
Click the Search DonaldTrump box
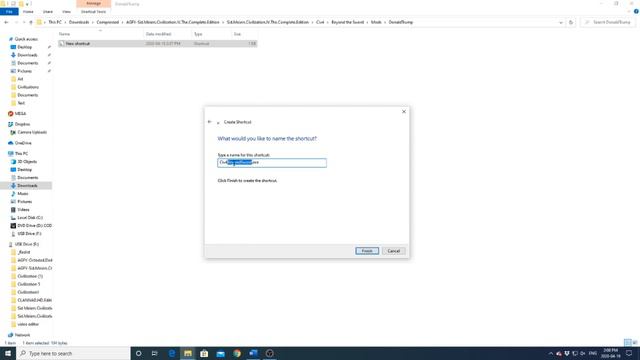click(x=609, y=22)
